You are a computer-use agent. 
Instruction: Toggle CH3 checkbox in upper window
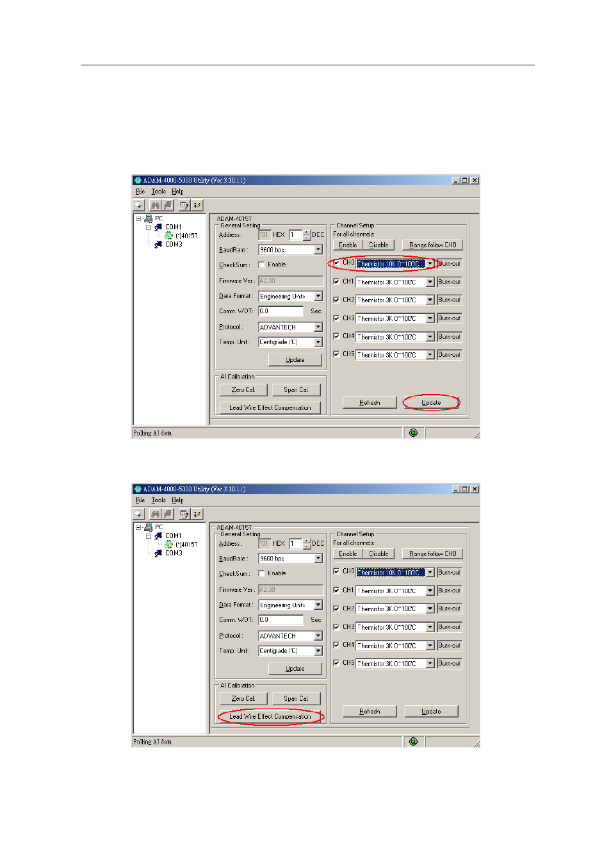(336, 318)
